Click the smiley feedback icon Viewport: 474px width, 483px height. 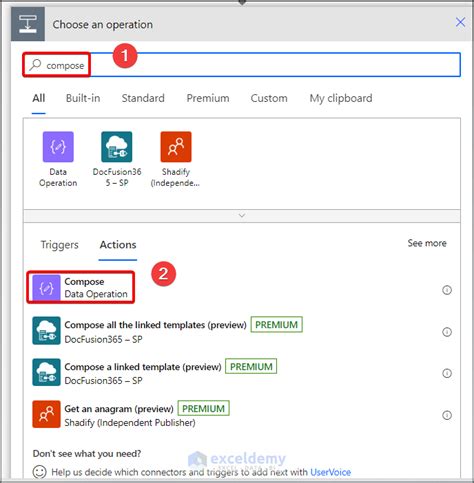(39, 472)
